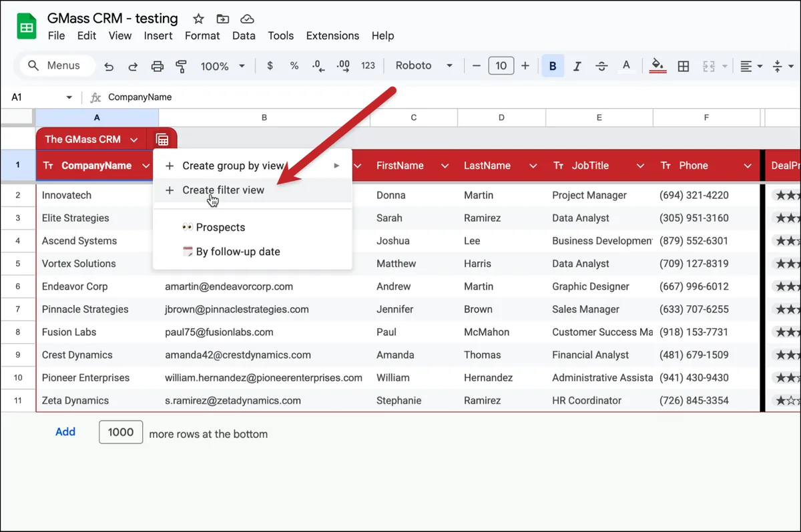Expand The GMass CRM table name chevron
Viewport: 801px width, 532px height.
coord(134,140)
